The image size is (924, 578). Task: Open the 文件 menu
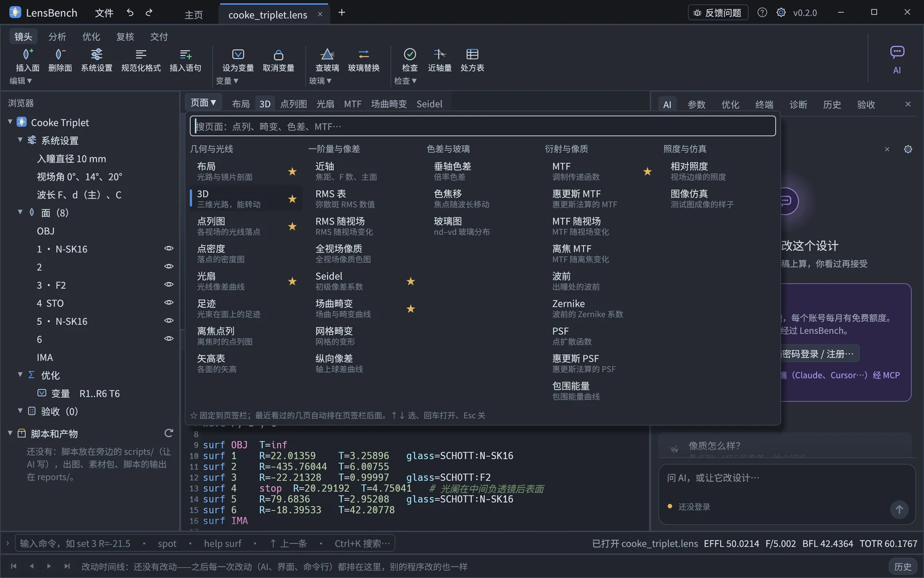(x=104, y=13)
